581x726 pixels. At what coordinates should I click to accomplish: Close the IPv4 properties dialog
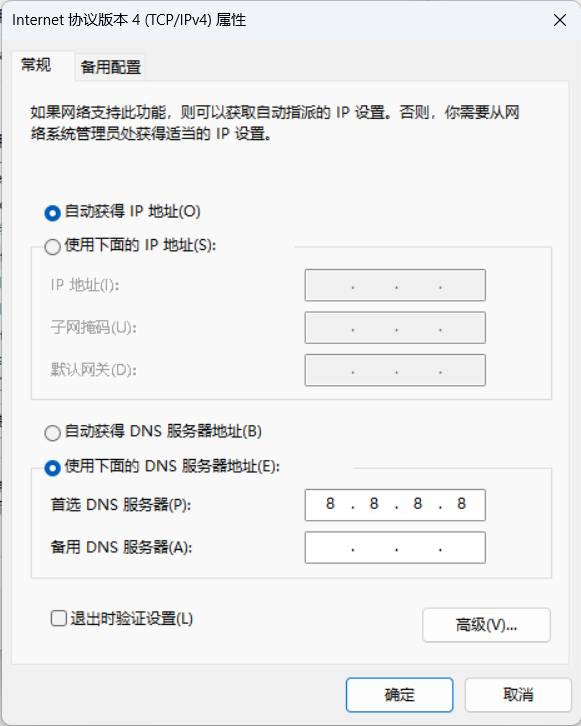[560, 20]
